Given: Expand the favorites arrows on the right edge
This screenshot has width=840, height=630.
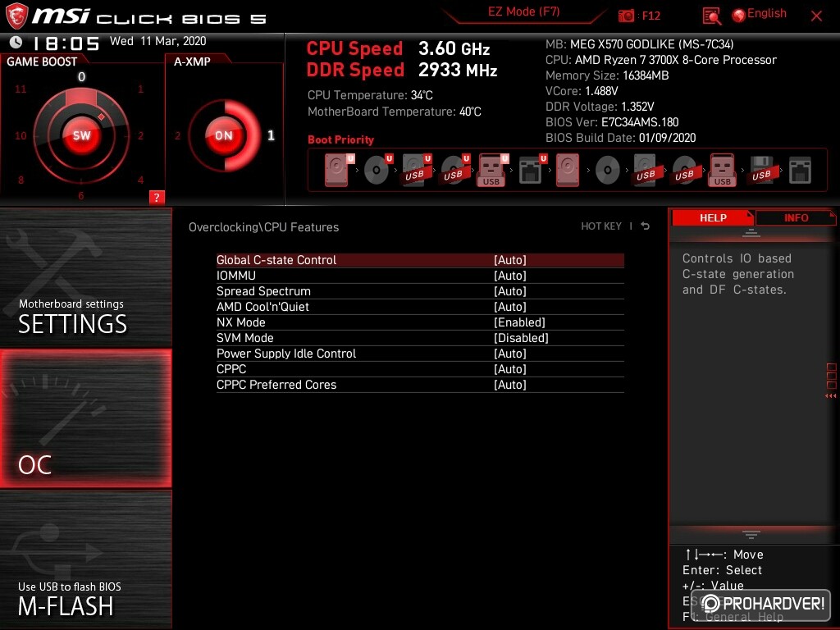Looking at the screenshot, I should (830, 396).
